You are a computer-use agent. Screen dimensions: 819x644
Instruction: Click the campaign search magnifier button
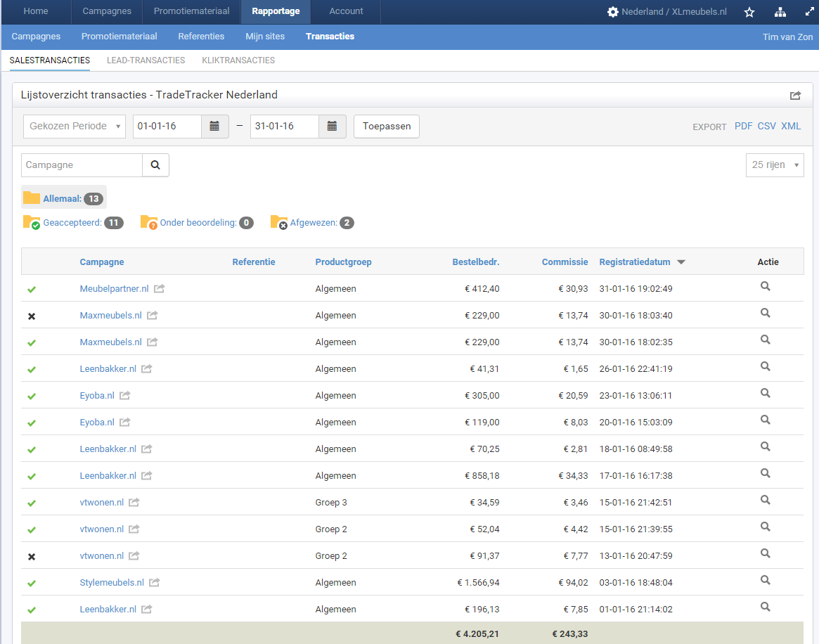(155, 165)
